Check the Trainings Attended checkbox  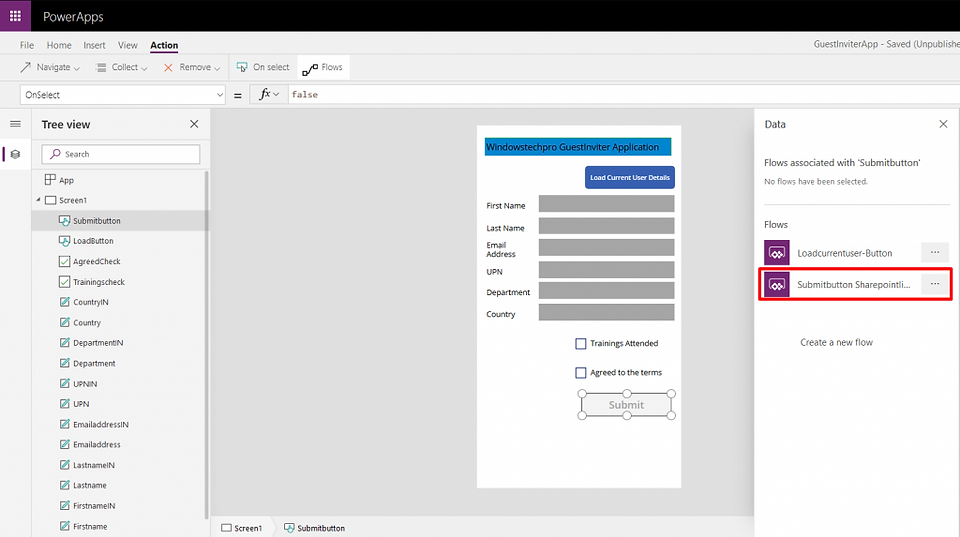point(580,344)
